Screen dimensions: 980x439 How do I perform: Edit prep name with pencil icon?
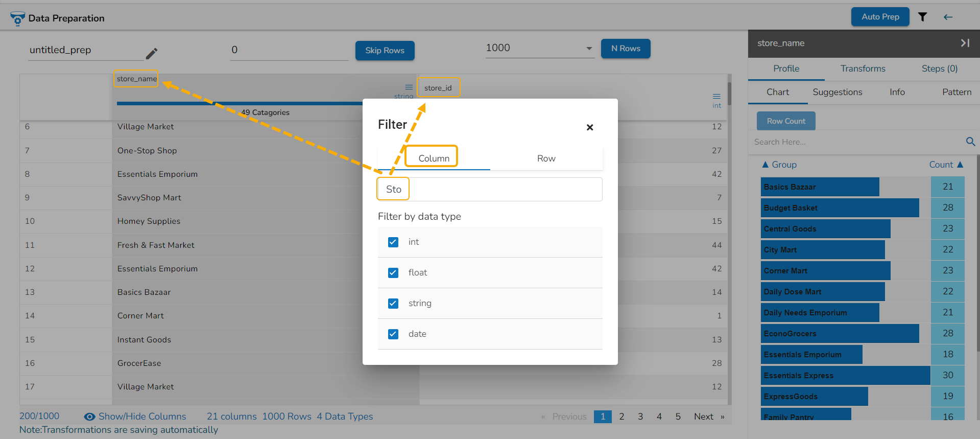(x=152, y=53)
